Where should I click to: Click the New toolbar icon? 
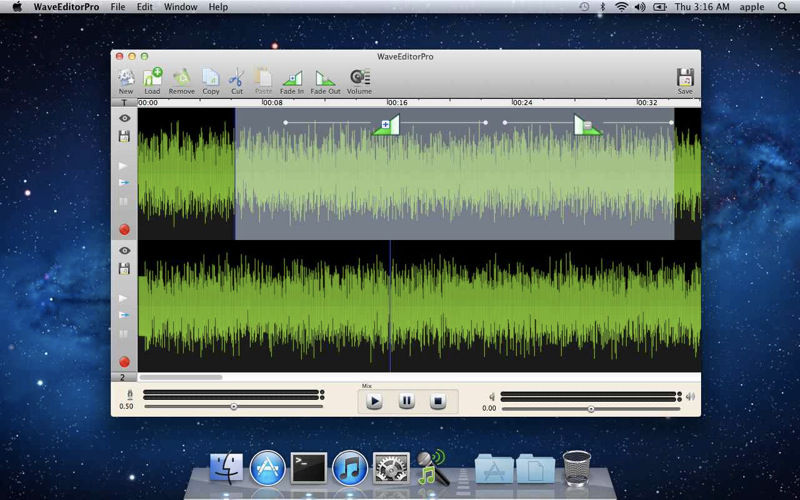(x=126, y=81)
